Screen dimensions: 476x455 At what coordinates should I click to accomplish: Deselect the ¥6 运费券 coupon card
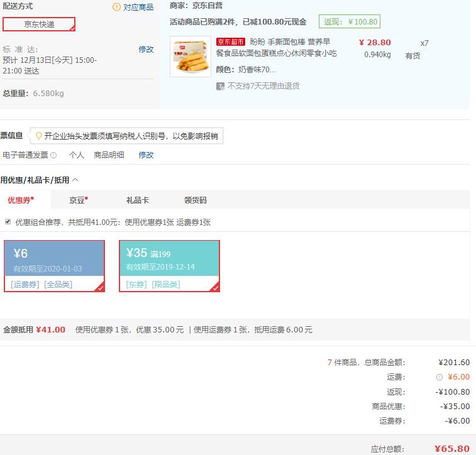pyautogui.click(x=54, y=266)
